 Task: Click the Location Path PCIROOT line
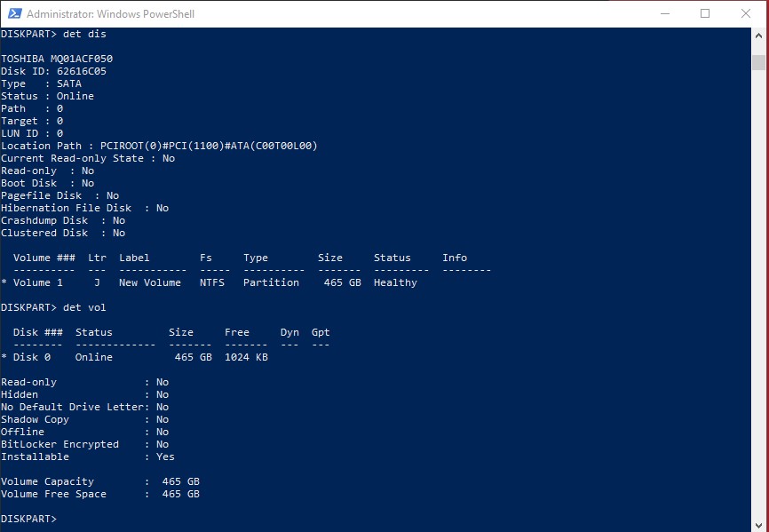point(159,146)
